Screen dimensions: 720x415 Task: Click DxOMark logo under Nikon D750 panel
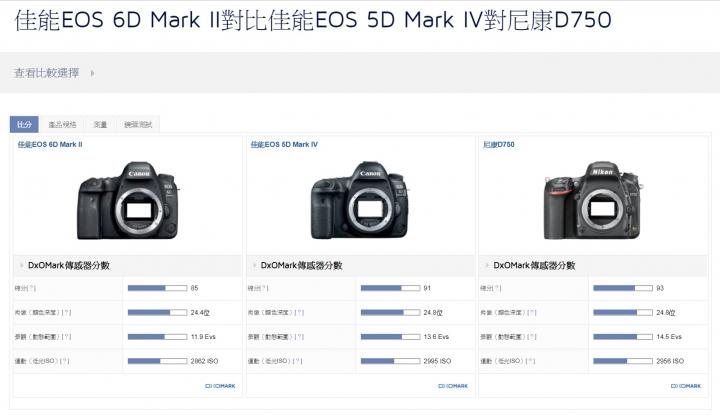pyautogui.click(x=686, y=386)
